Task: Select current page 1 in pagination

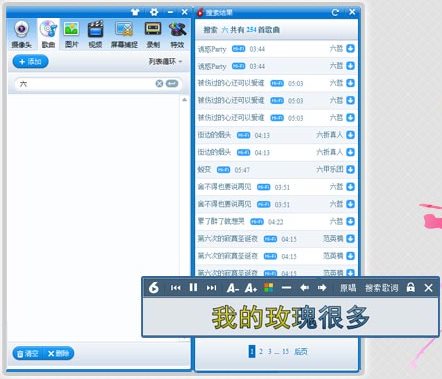Action: tap(252, 351)
